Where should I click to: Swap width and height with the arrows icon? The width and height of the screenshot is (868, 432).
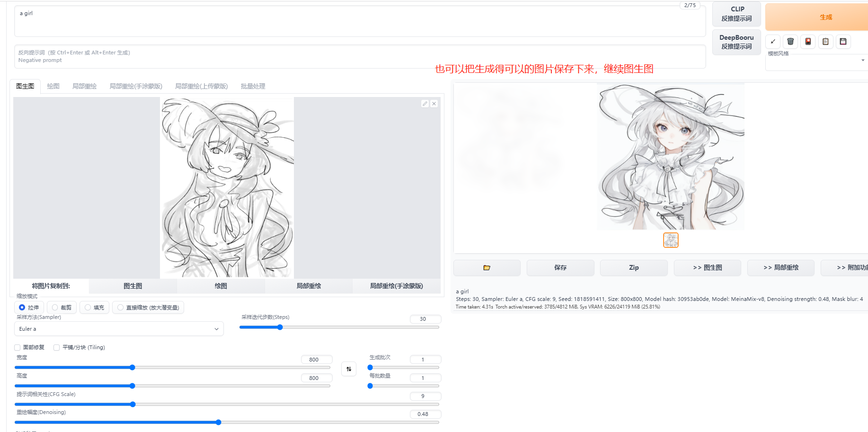pos(349,369)
